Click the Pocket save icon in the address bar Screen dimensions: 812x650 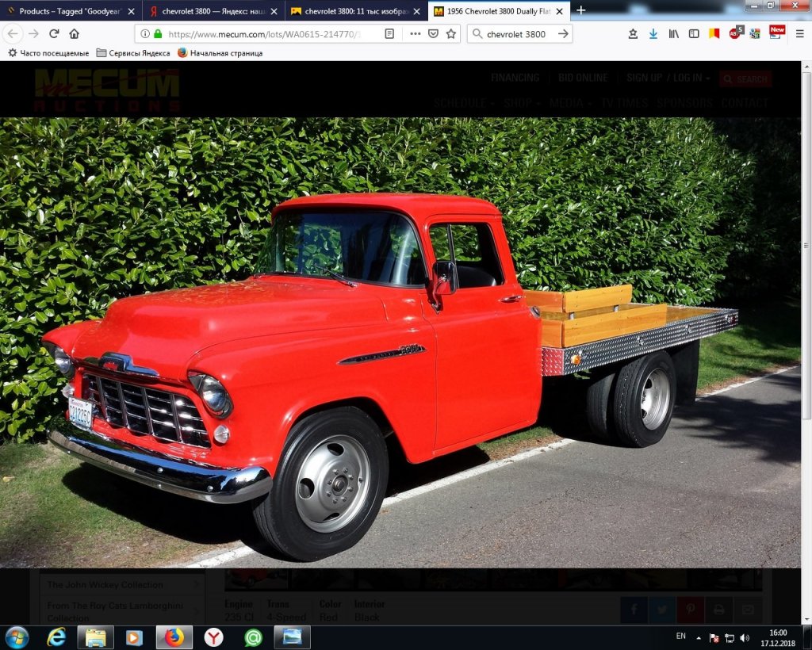pyautogui.click(x=433, y=34)
